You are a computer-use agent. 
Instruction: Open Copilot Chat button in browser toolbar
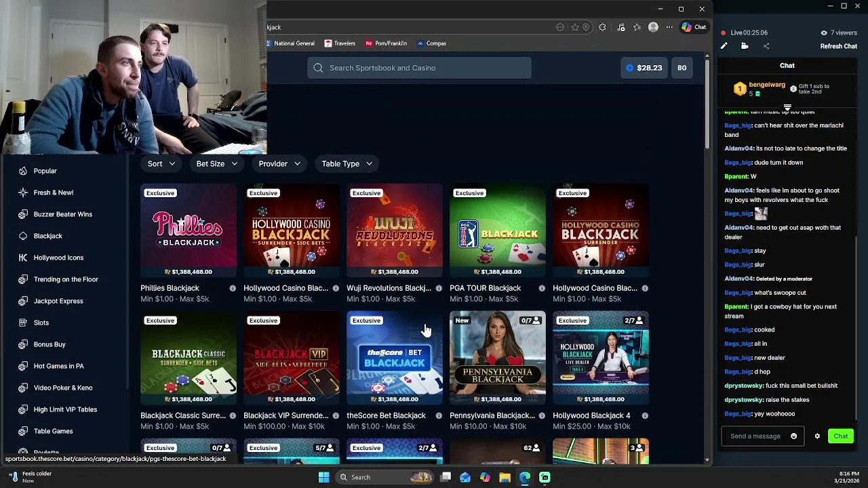tap(694, 27)
